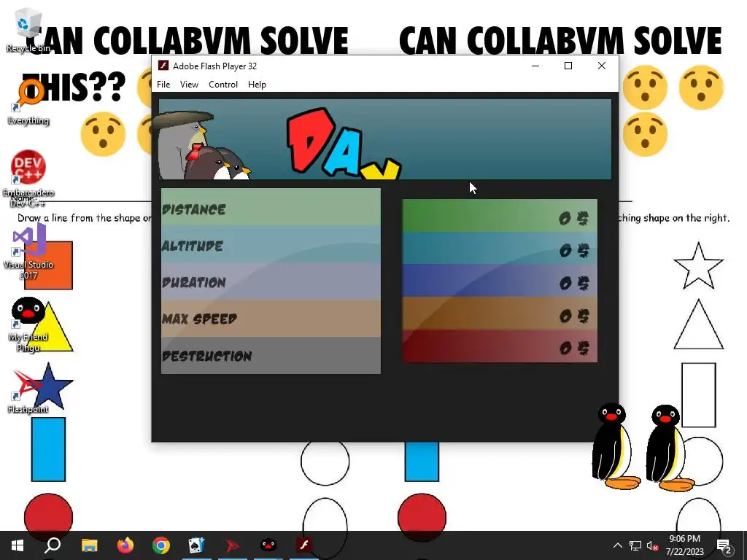Image resolution: width=747 pixels, height=560 pixels.
Task: Open the taskbar clock showing 9:06 PM
Action: click(684, 545)
